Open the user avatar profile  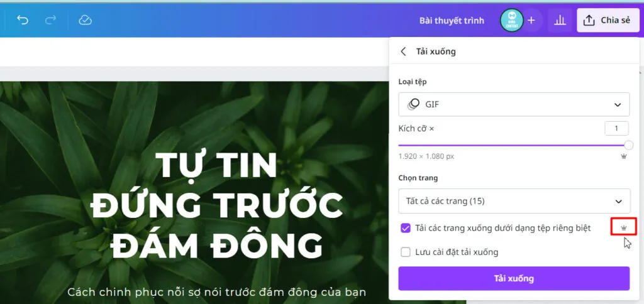(512, 20)
